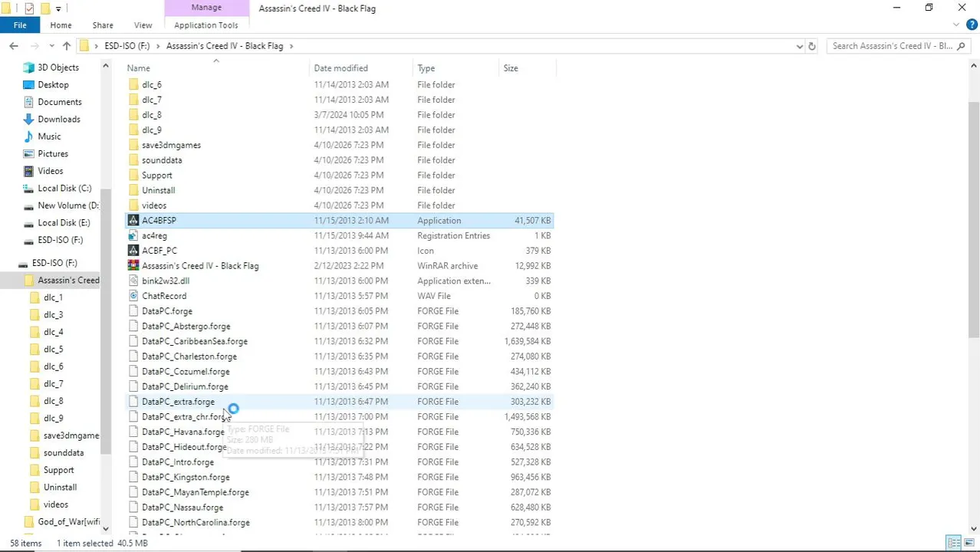The image size is (980, 552).
Task: Select DataPC_NorthCarolina.forge file
Action: 196,523
